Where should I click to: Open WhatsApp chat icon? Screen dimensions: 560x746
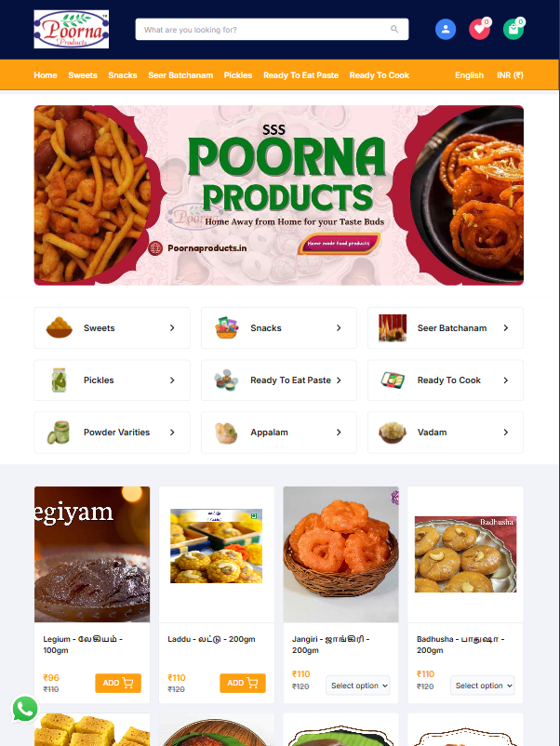pos(25,710)
